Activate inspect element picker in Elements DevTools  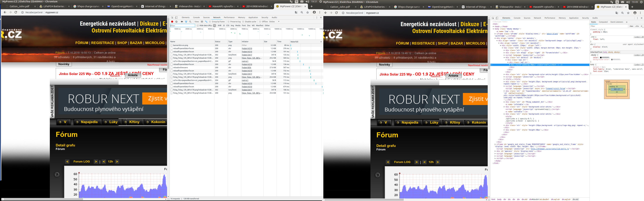point(493,18)
